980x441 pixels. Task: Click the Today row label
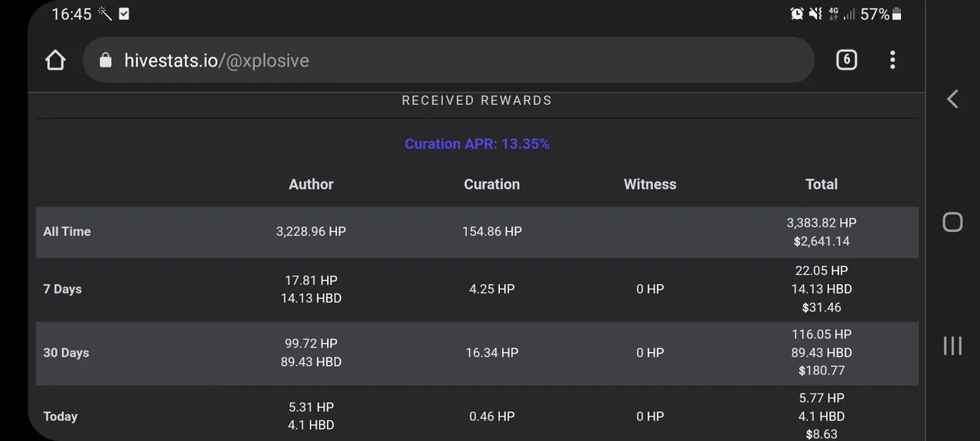pyautogui.click(x=60, y=416)
